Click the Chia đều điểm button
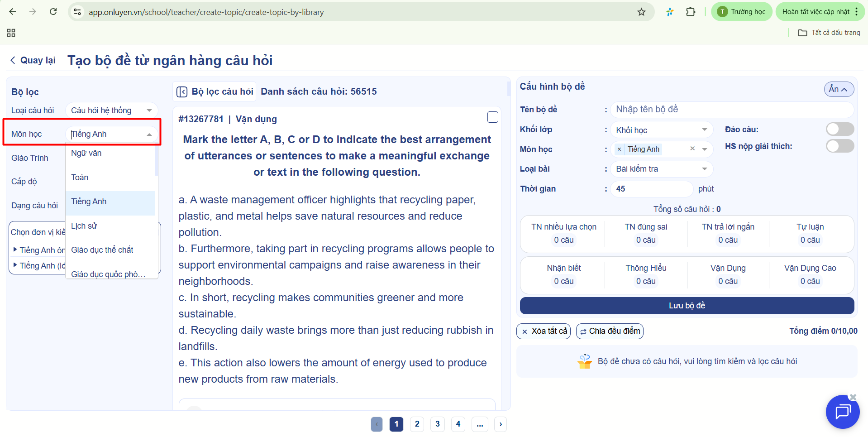Screen dimensions: 868x437 tap(610, 331)
